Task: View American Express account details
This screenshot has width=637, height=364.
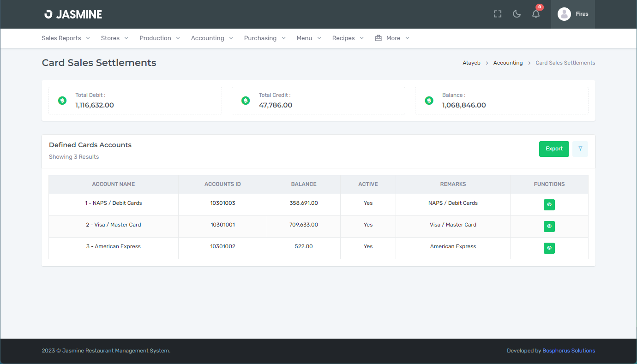Action: point(549,248)
